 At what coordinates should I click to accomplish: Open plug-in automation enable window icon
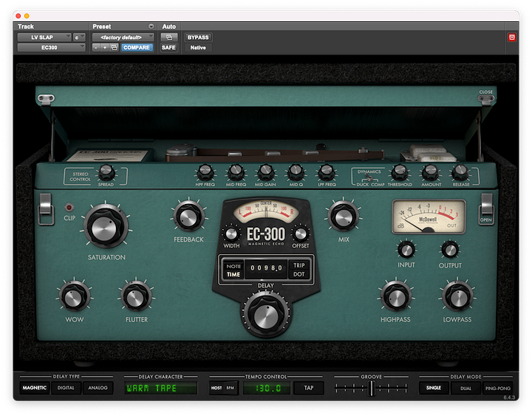click(x=169, y=38)
